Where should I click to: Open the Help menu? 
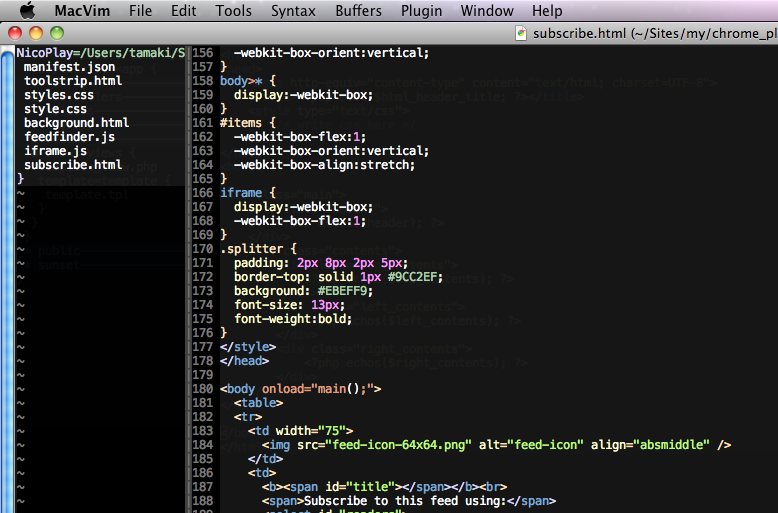tap(547, 10)
